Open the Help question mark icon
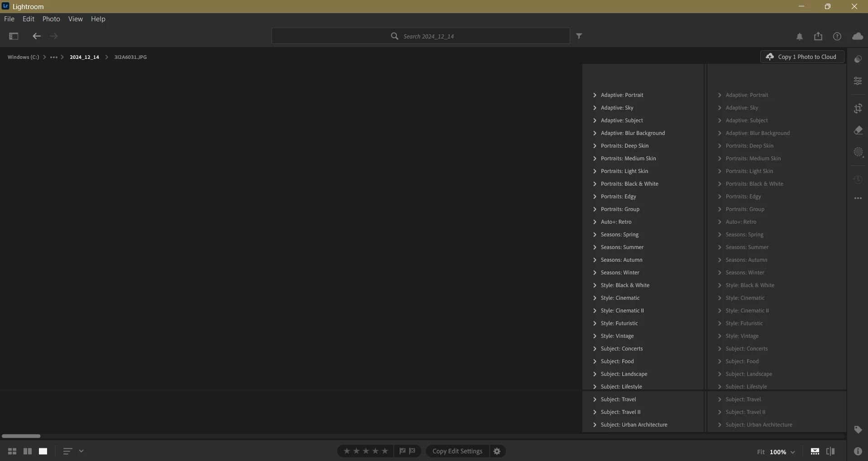The width and height of the screenshot is (868, 461). pyautogui.click(x=837, y=36)
